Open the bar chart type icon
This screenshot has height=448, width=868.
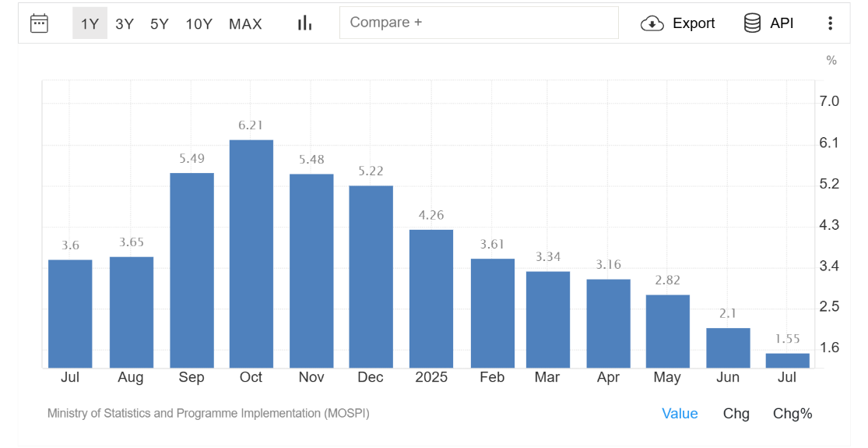pos(304,23)
